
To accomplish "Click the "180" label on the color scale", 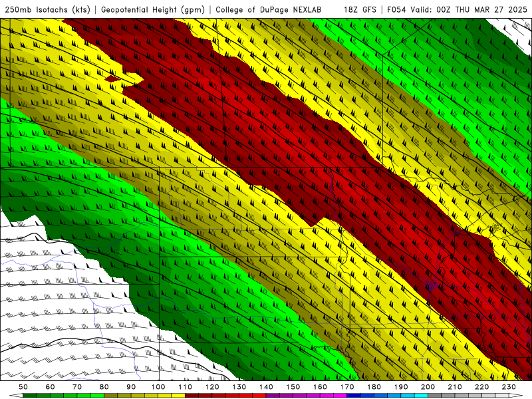I will pos(374,387).
